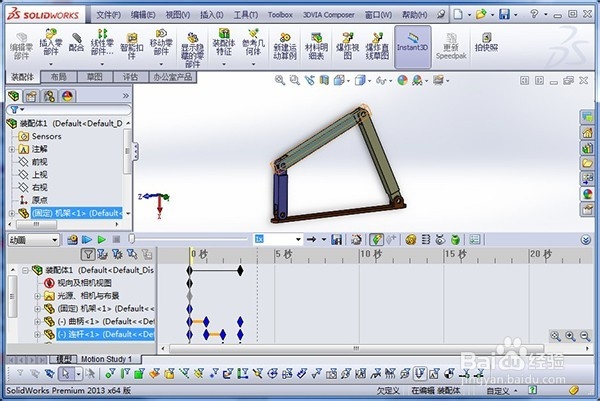The width and height of the screenshot is (600, 401).
Task: Open Assembly Features (装配体特征) tool
Action: pyautogui.click(x=224, y=42)
